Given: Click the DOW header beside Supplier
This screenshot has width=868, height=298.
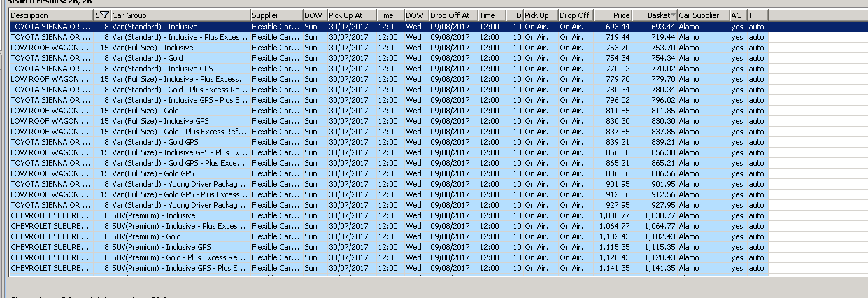Looking at the screenshot, I should pos(315,15).
